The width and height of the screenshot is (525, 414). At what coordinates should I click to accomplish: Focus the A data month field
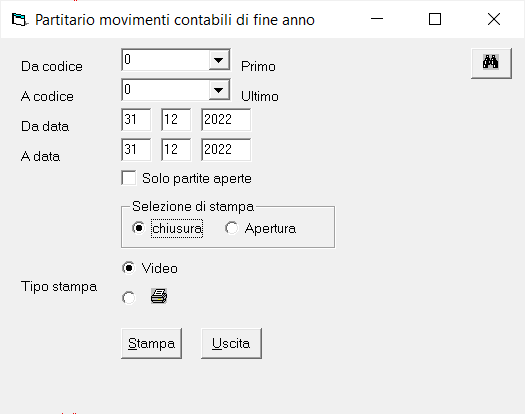(x=176, y=149)
